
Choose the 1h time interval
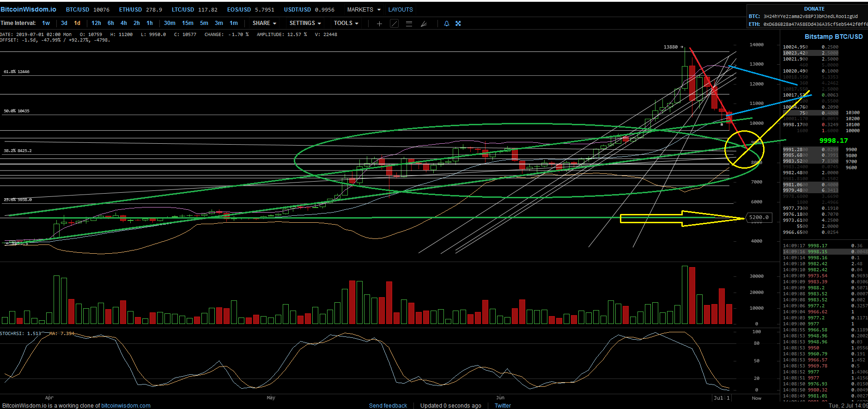(x=150, y=23)
